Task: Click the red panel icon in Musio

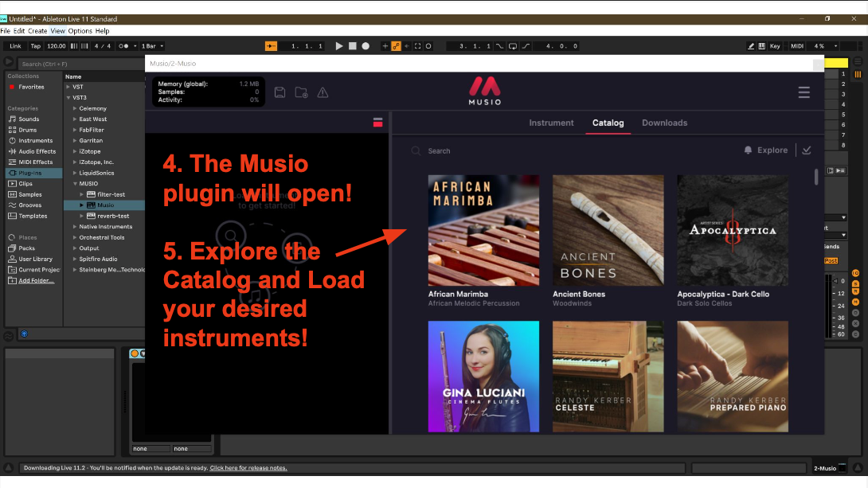Action: click(x=378, y=123)
